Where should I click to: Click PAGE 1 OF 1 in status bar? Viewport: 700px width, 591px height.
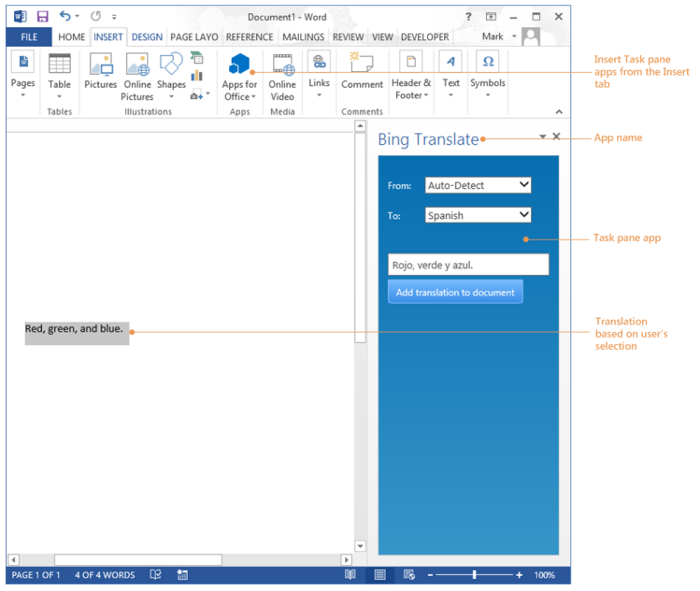pos(36,575)
